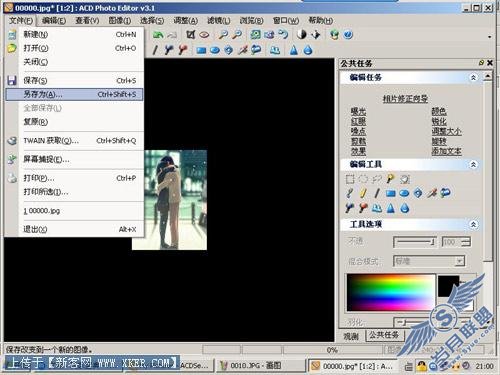
Task: Click the blue round help icon in toolbar
Action: (x=348, y=34)
